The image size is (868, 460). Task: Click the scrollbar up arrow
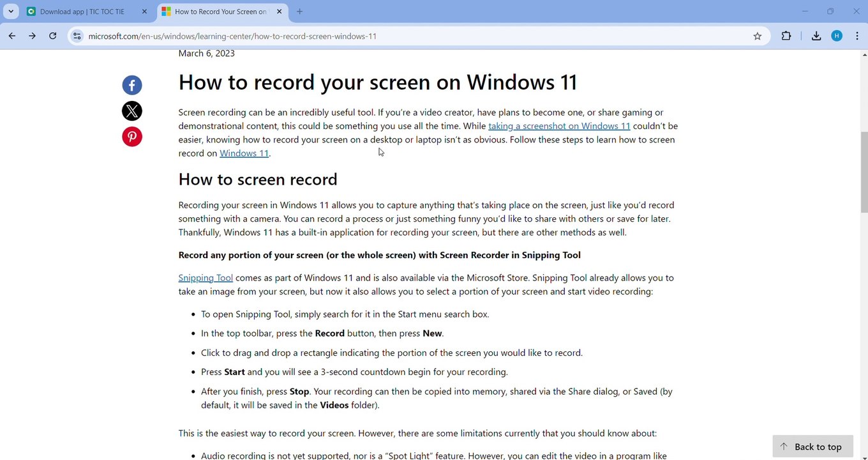pos(864,55)
